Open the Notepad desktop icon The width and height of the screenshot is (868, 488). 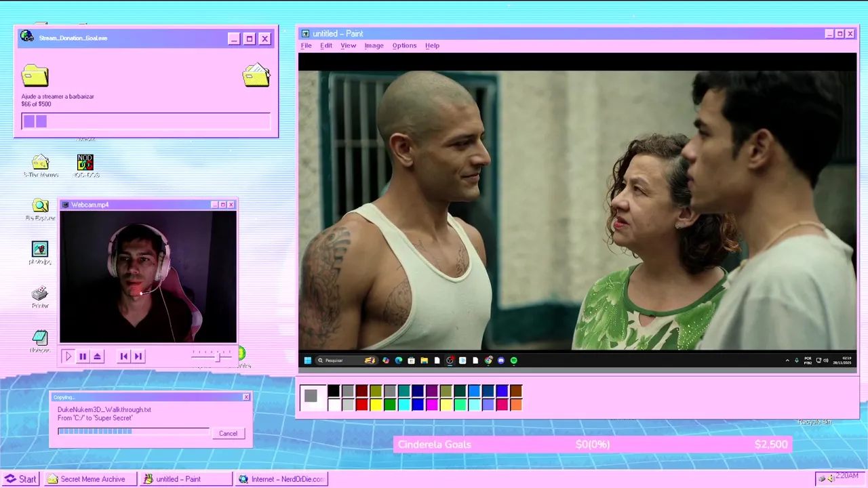(x=40, y=341)
